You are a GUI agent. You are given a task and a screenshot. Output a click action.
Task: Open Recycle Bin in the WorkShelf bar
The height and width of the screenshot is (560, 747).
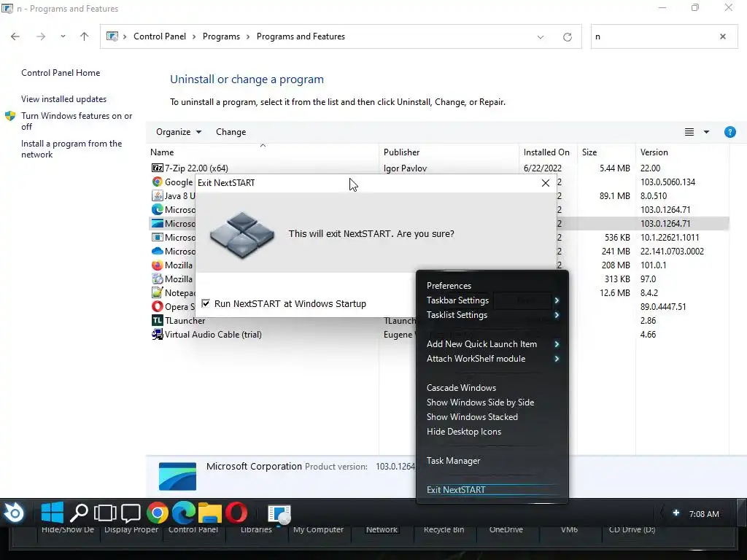point(444,529)
